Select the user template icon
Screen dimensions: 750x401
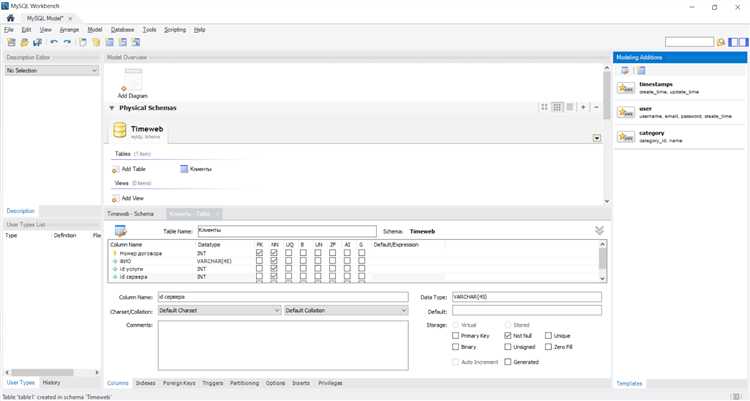[x=626, y=112]
